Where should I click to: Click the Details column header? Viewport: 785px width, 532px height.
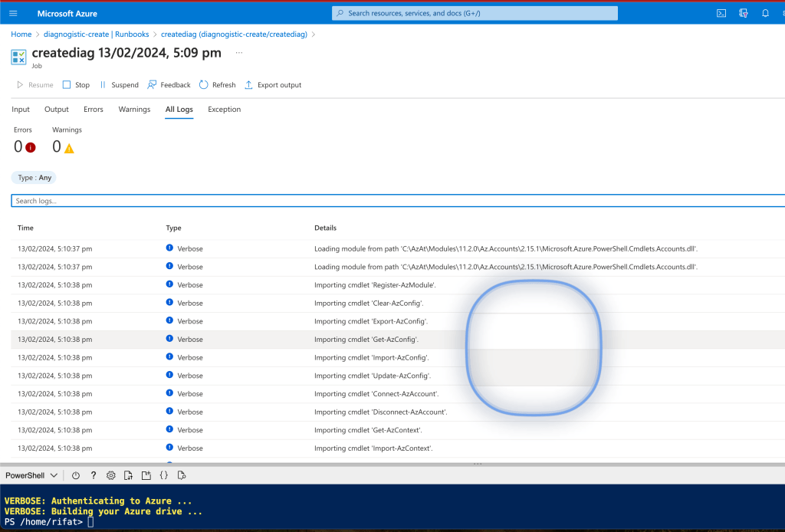(x=325, y=228)
